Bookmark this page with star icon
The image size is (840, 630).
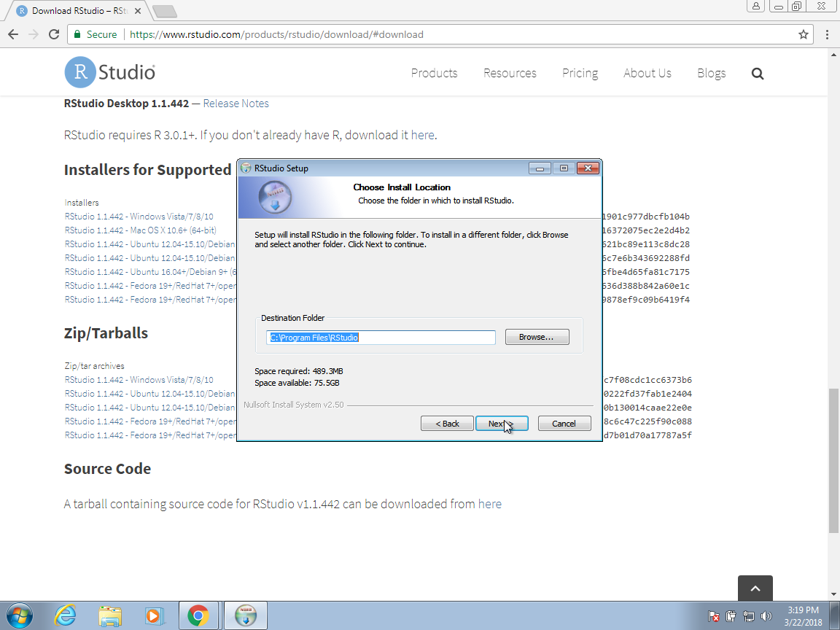tap(804, 34)
